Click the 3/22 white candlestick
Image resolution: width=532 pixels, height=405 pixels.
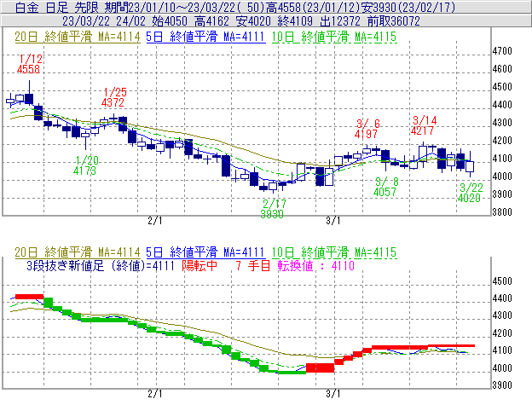point(470,166)
